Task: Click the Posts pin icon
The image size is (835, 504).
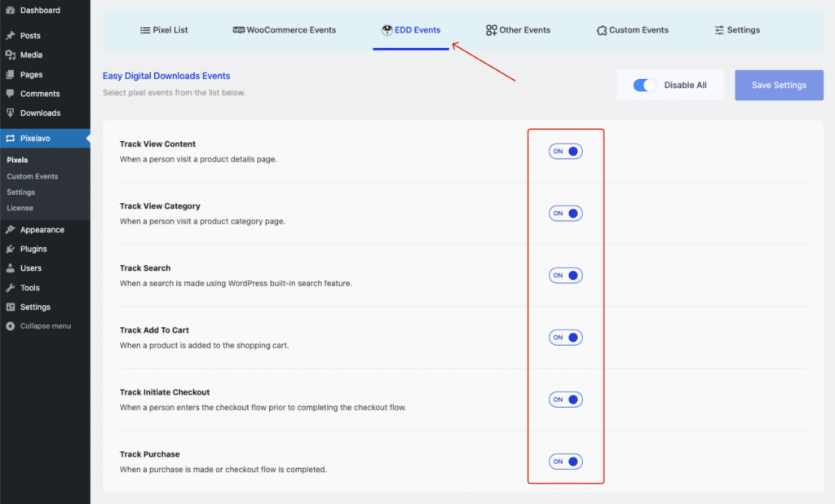Action: click(x=10, y=36)
